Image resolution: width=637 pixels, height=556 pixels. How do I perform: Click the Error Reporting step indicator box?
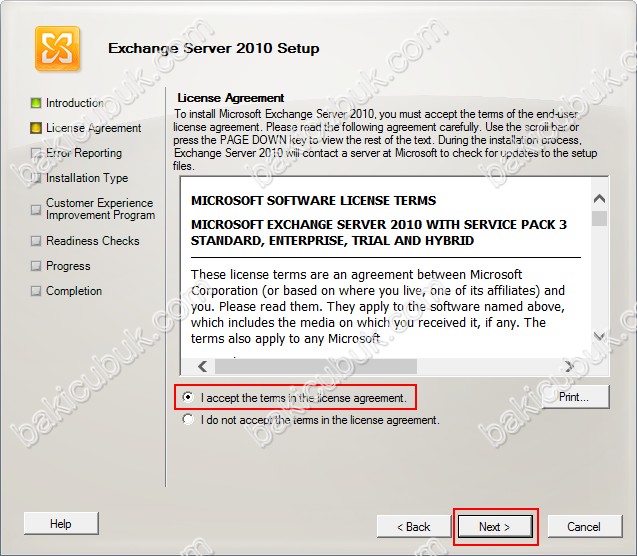point(36,153)
